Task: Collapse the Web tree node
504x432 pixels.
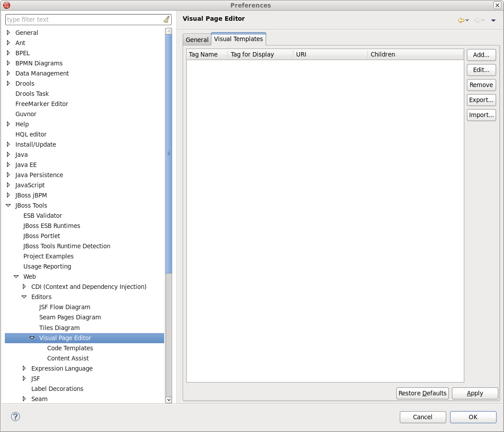Action: coord(16,276)
